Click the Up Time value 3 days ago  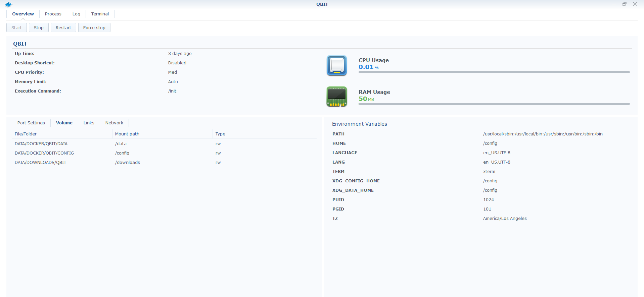[180, 53]
